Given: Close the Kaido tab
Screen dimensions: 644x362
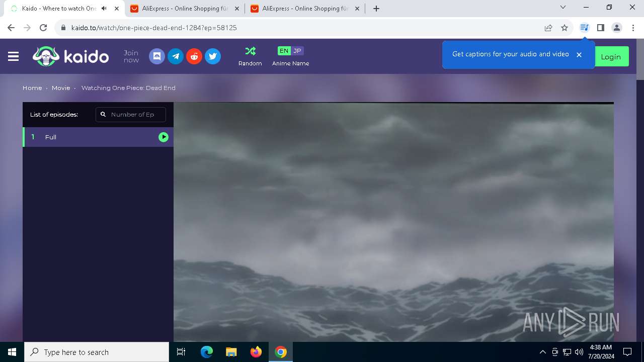Looking at the screenshot, I should [117, 9].
